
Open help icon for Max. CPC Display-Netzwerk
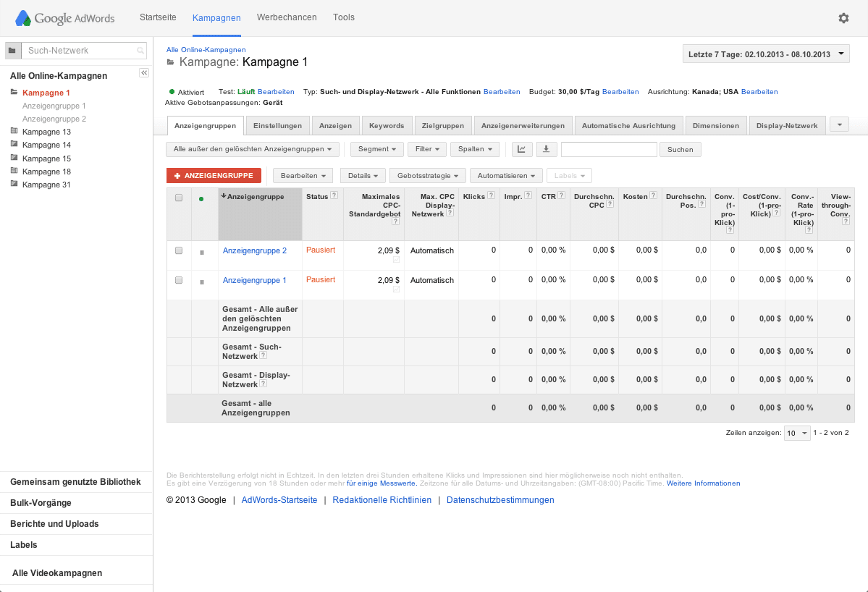450,213
